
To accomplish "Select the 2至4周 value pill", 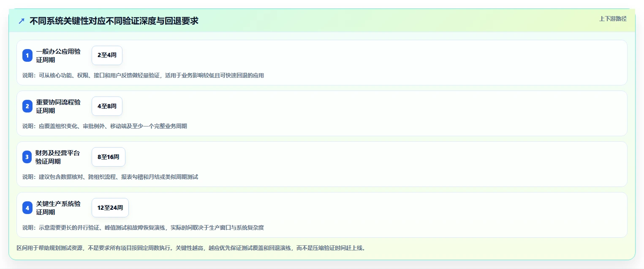I will 107,55.
